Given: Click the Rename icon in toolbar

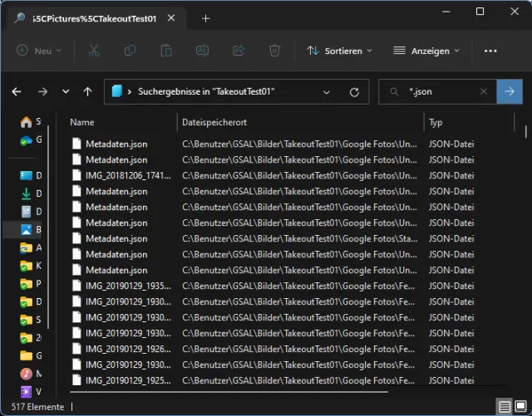Looking at the screenshot, I should 202,51.
